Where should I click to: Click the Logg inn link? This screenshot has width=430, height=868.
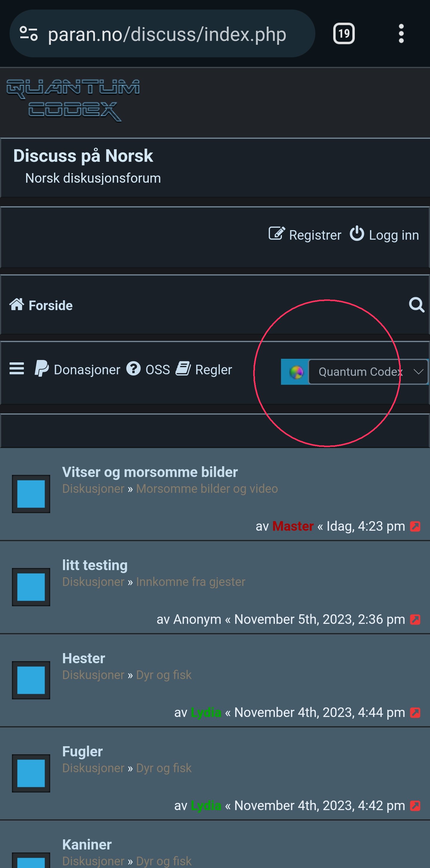[384, 235]
